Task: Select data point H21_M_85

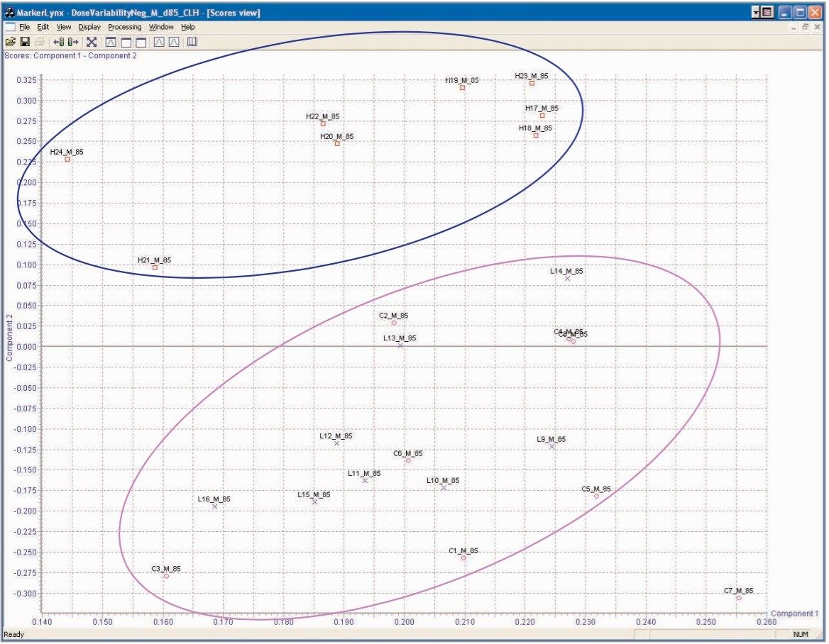Action: 155,267
